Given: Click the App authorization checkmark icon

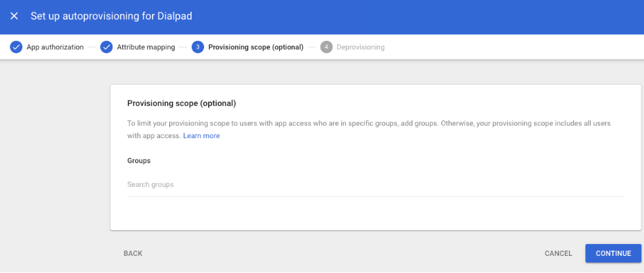Looking at the screenshot, I should [x=16, y=47].
